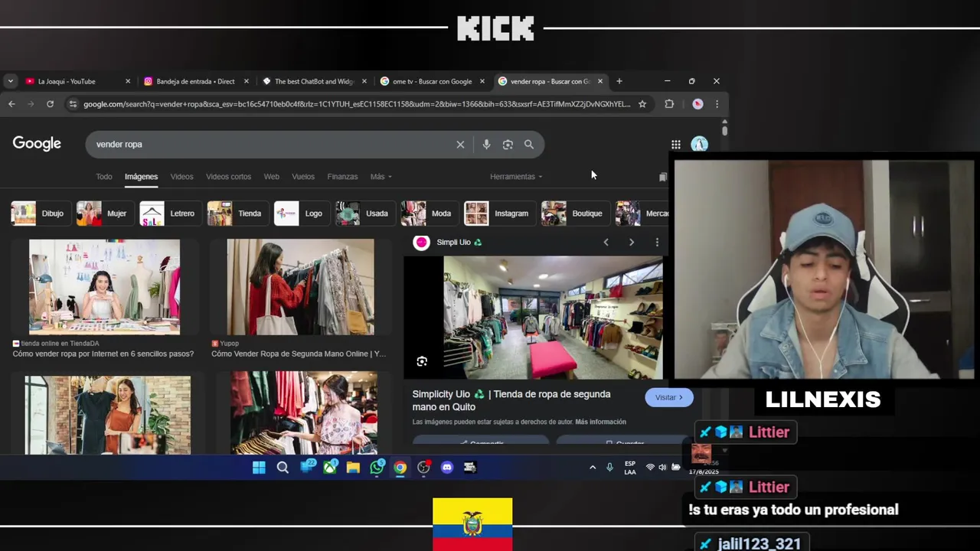Click the Visitar button
Viewport: 980px width, 551px height.
pos(668,398)
